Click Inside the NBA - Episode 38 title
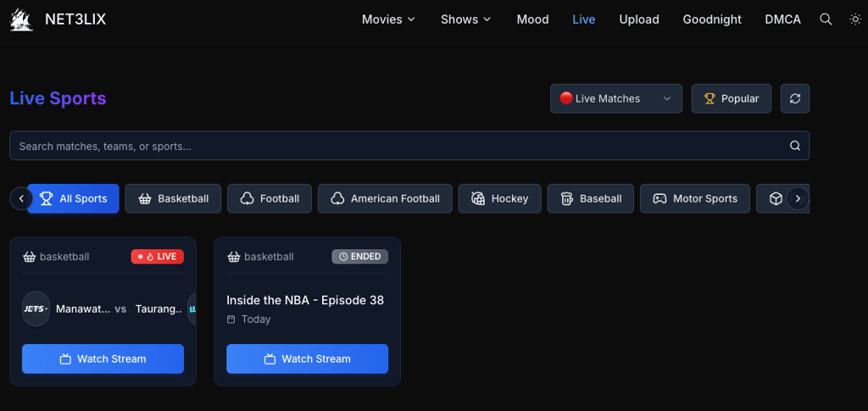 pos(305,300)
